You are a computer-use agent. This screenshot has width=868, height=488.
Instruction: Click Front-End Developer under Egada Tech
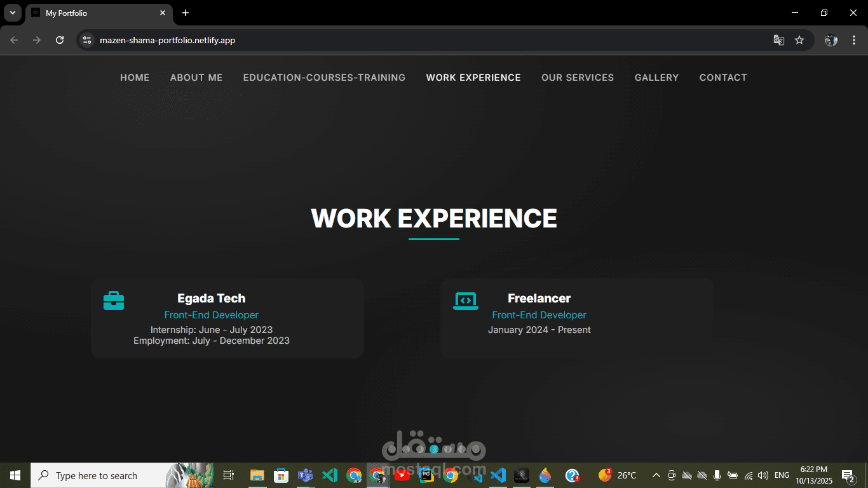(212, 315)
